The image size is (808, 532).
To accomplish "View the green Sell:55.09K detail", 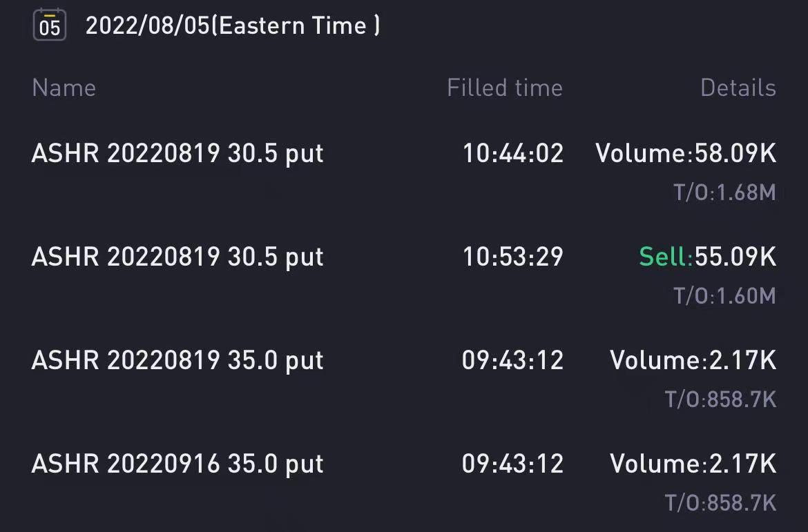I will coord(707,257).
